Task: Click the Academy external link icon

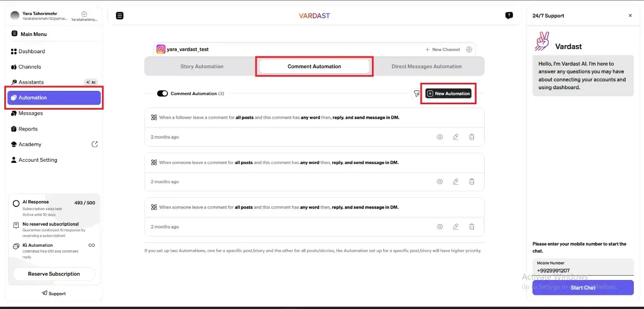Action: (x=94, y=144)
